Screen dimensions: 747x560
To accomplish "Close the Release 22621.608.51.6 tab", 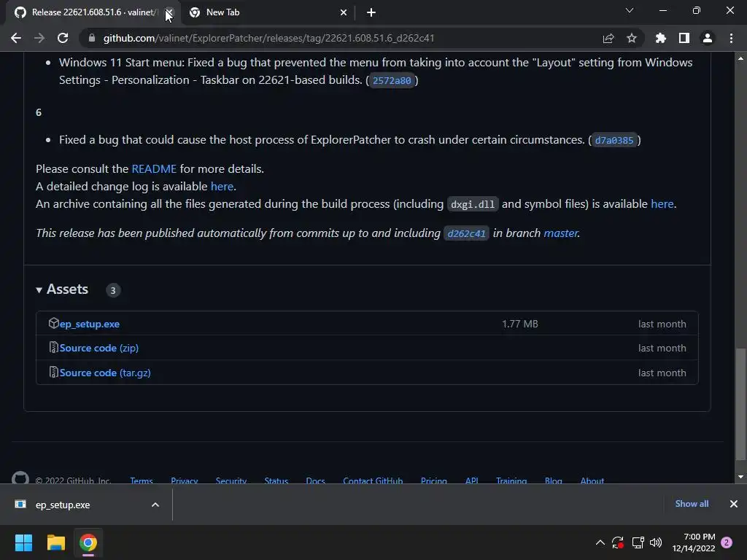I will pyautogui.click(x=169, y=12).
